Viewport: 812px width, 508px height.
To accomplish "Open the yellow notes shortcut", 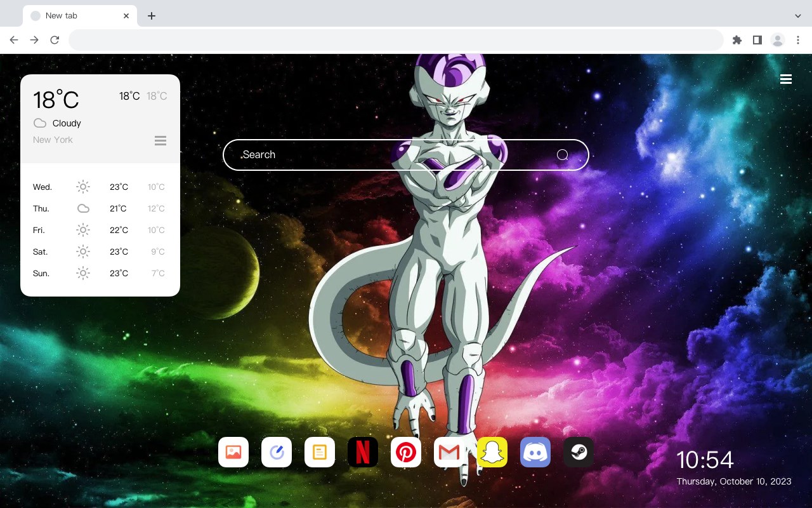I will click(x=320, y=452).
